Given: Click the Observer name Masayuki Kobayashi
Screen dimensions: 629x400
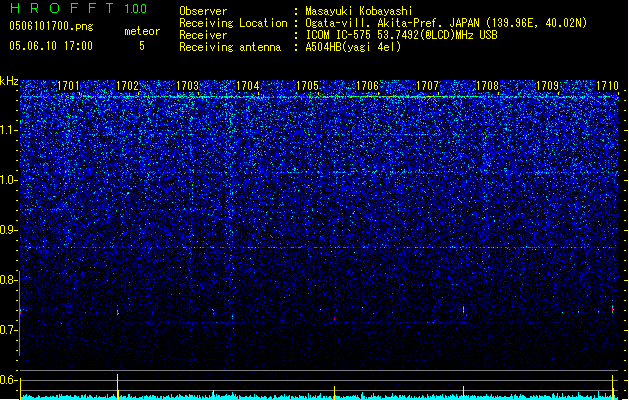Looking at the screenshot, I should point(359,11).
